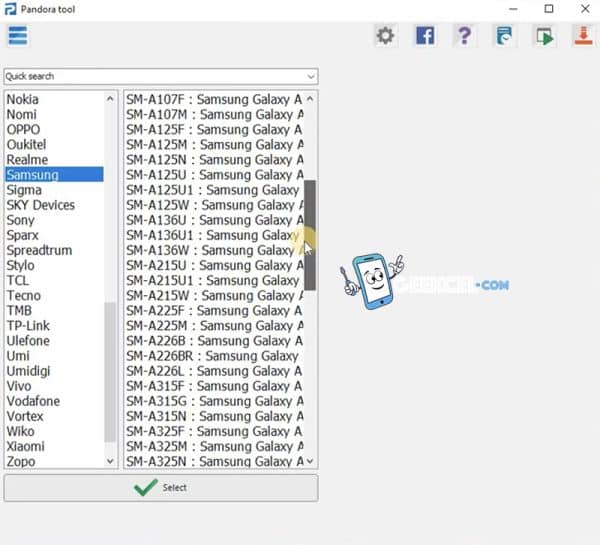Click the orange download arrow icon

(583, 36)
